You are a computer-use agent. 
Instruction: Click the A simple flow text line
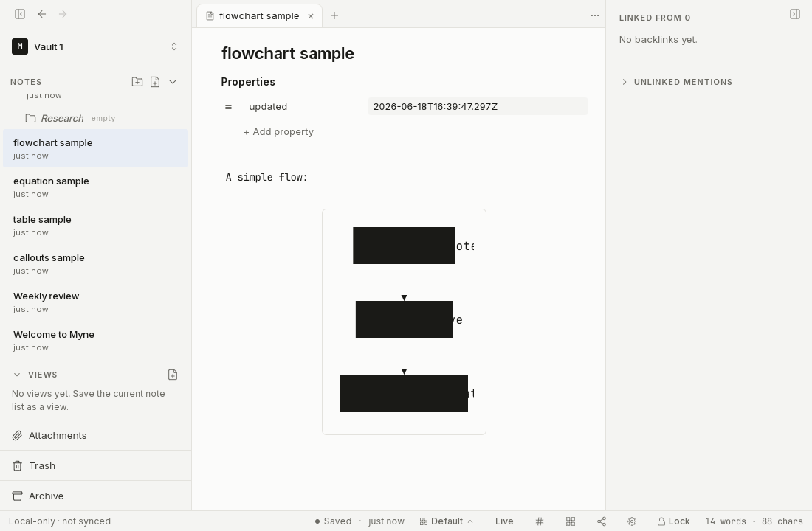click(x=266, y=178)
